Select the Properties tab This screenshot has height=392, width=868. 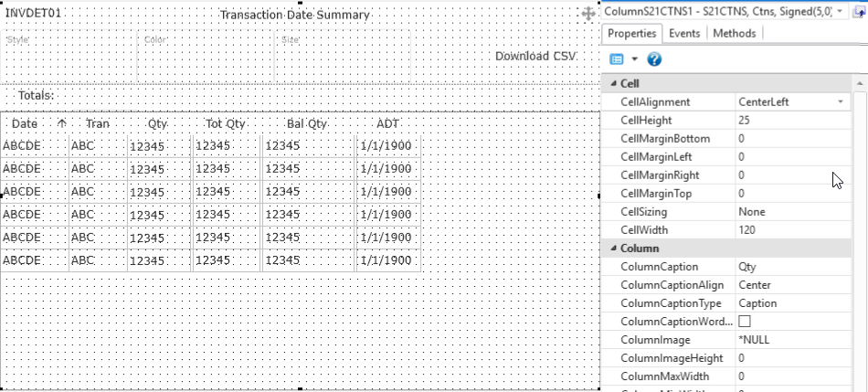click(x=632, y=33)
